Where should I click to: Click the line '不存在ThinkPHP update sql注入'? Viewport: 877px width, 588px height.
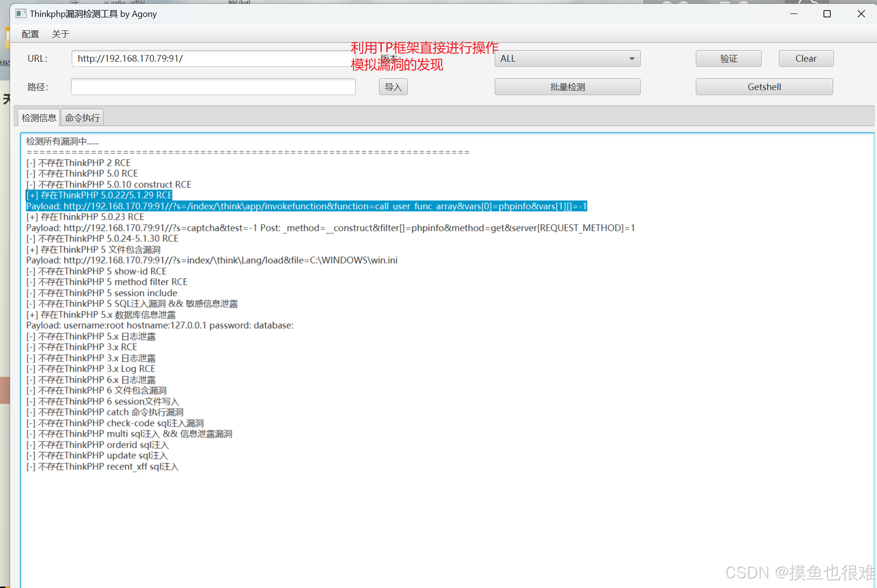pos(97,455)
